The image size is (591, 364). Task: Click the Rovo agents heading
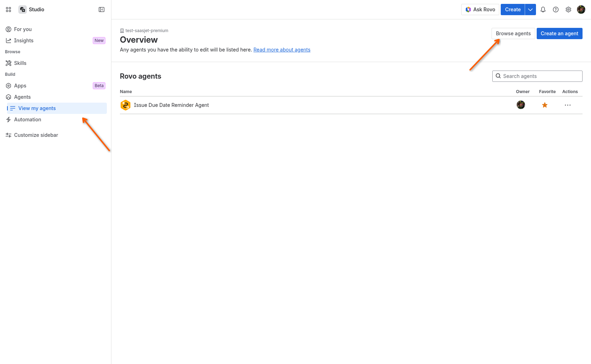coord(141,76)
